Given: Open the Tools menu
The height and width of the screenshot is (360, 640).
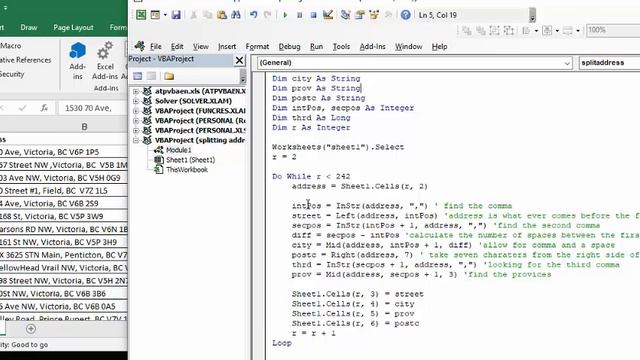Looking at the screenshot, I should coord(341,47).
